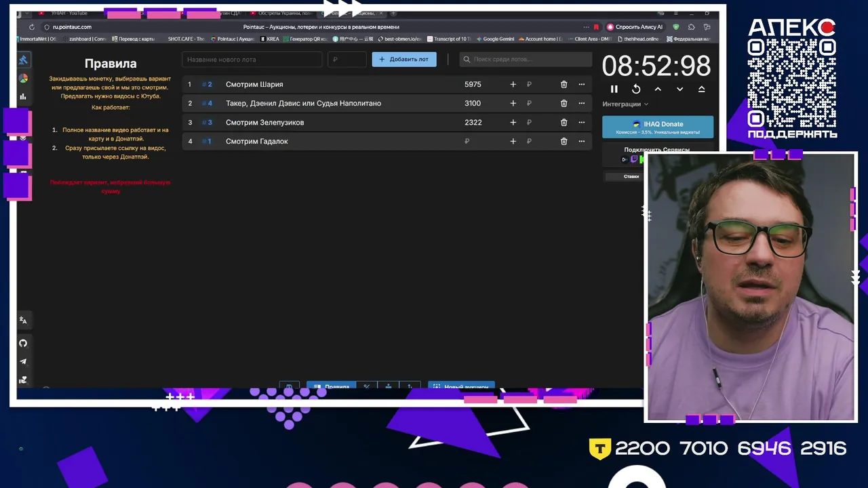Click lot name Смотрим Зелепузиков

pyautogui.click(x=264, y=122)
